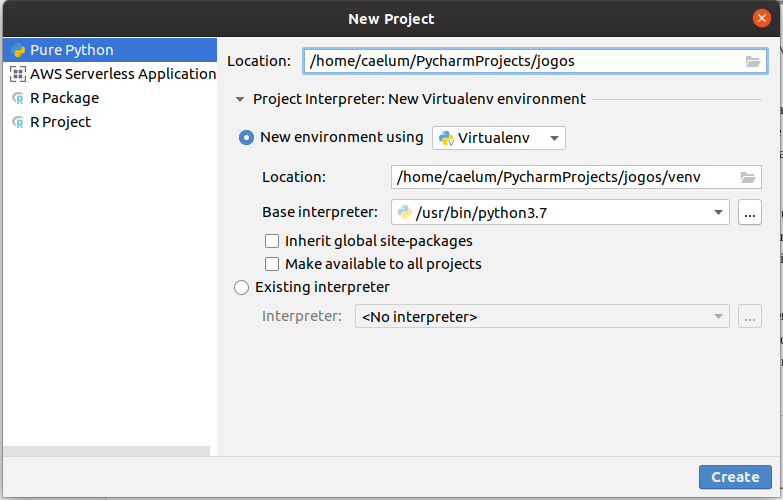
Task: Browse folder icon in venv Location field
Action: pos(748,177)
